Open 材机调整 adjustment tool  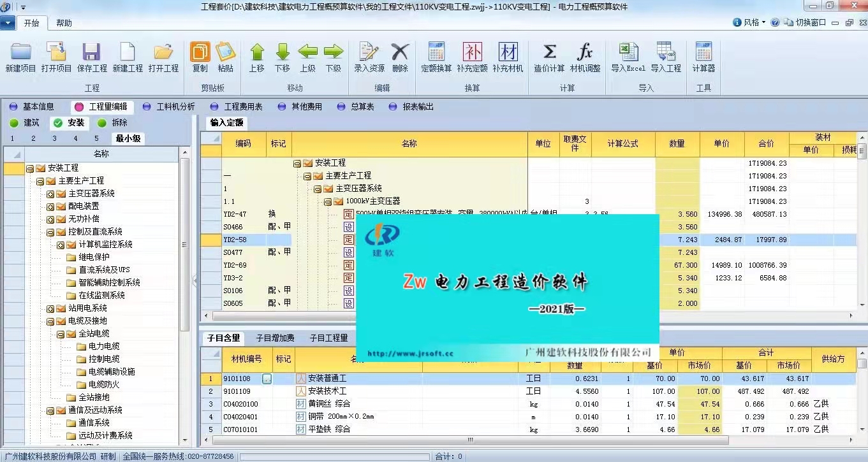tap(585, 57)
